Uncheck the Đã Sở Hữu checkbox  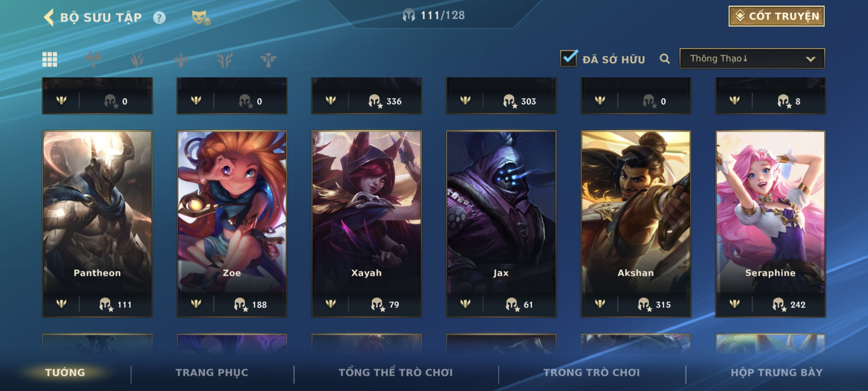[x=569, y=58]
